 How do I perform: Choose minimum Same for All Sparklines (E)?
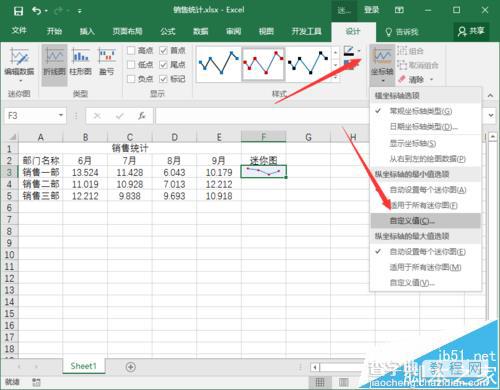tap(425, 205)
